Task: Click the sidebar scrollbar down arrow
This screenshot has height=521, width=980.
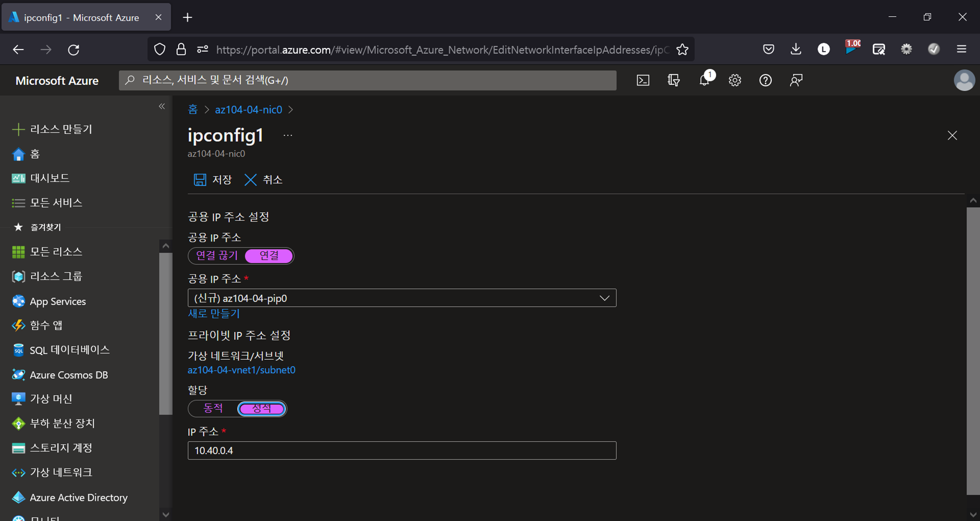Action: pyautogui.click(x=166, y=514)
